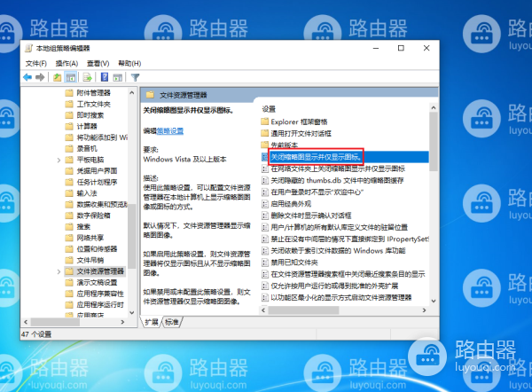The height and width of the screenshot is (392, 532).
Task: Select the 用户/计算机的所有默认库定义文件的驻留位置 policy
Action: [340, 227]
